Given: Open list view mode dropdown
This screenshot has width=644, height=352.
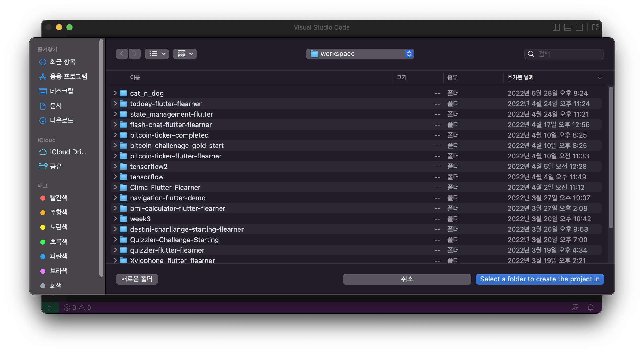Looking at the screenshot, I should point(157,54).
